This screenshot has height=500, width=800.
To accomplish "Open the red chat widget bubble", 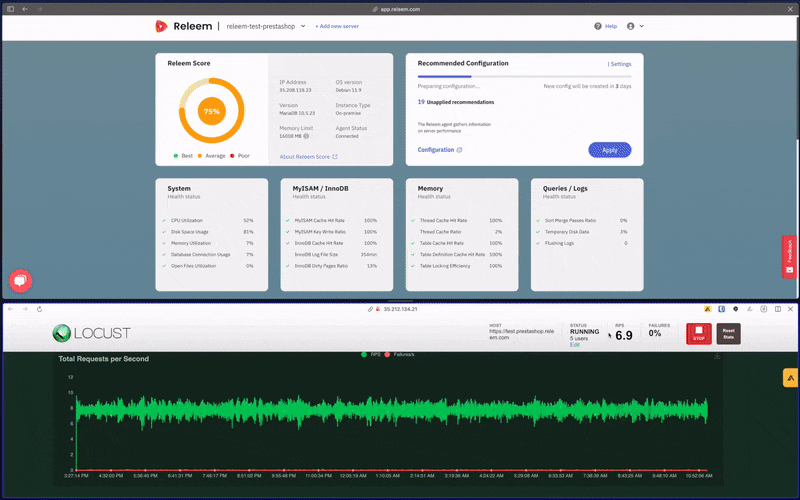I will point(19,281).
